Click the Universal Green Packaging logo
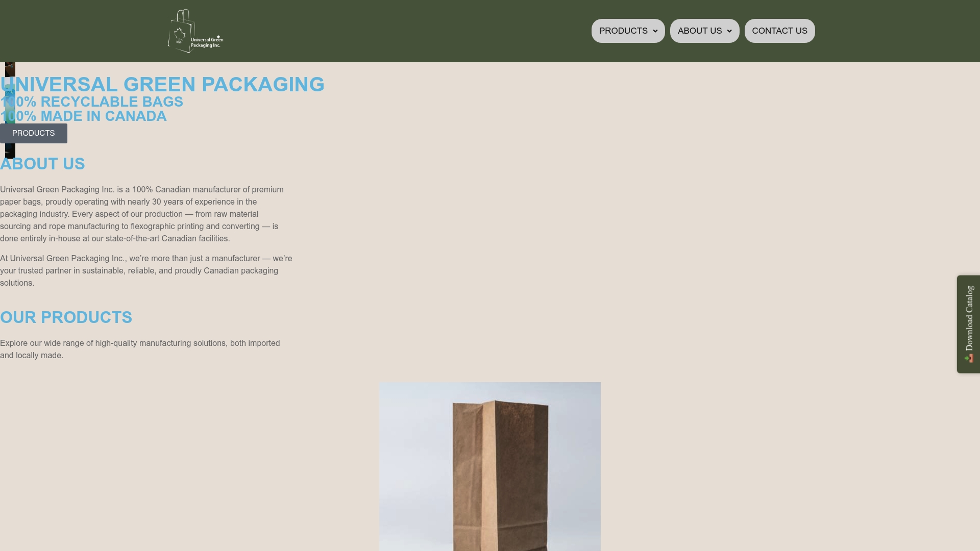Image resolution: width=980 pixels, height=551 pixels. point(195,31)
